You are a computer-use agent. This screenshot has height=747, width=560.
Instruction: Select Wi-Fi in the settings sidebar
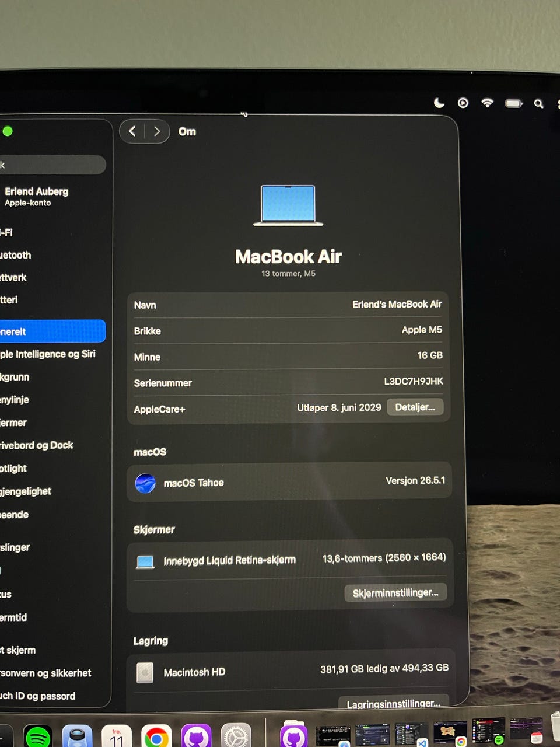point(7,232)
